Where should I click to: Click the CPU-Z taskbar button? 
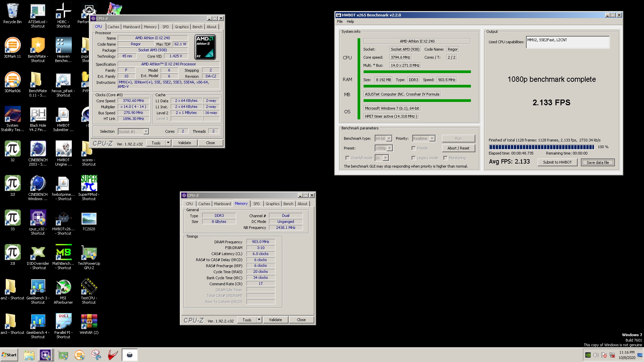coord(45,355)
